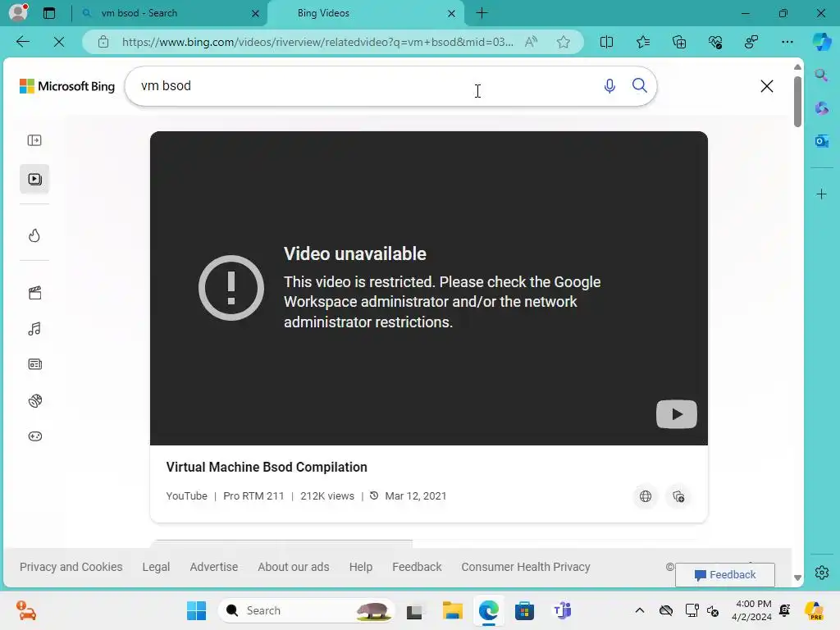Toggle split screen view
Image resolution: width=840 pixels, height=630 pixels.
click(606, 42)
